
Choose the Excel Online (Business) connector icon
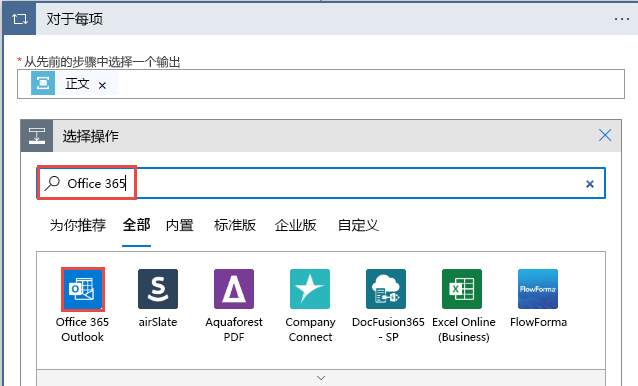[x=462, y=289]
